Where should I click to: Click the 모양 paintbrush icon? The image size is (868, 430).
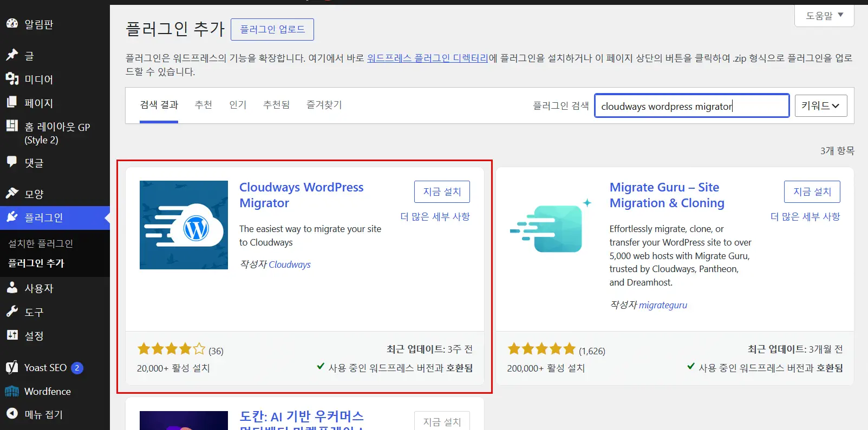coord(12,194)
